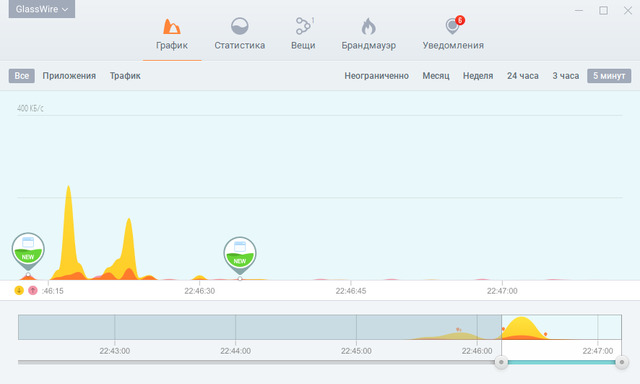Select the Приложения filter
The width and height of the screenshot is (640, 384).
[69, 76]
